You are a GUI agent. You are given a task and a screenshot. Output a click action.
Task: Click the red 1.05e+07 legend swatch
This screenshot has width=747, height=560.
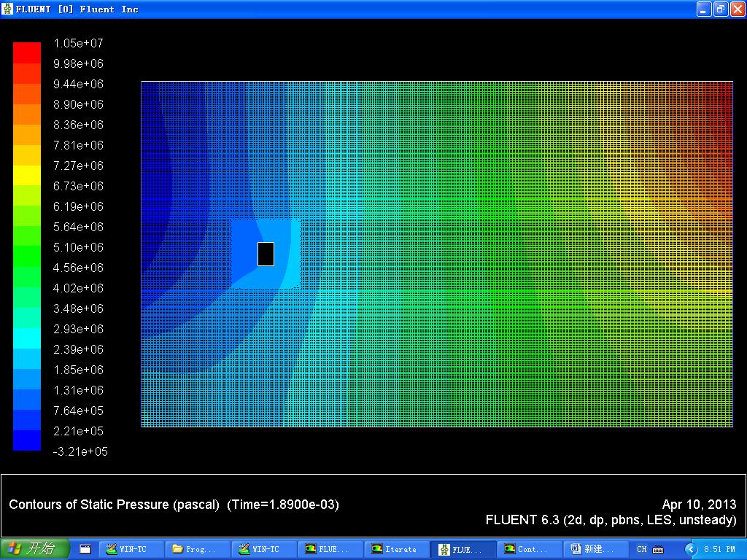(x=27, y=52)
